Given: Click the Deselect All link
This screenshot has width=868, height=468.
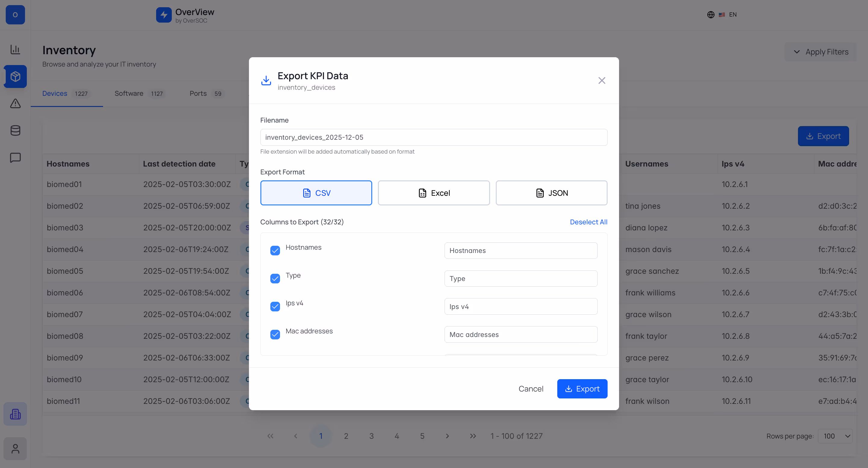Looking at the screenshot, I should tap(588, 222).
